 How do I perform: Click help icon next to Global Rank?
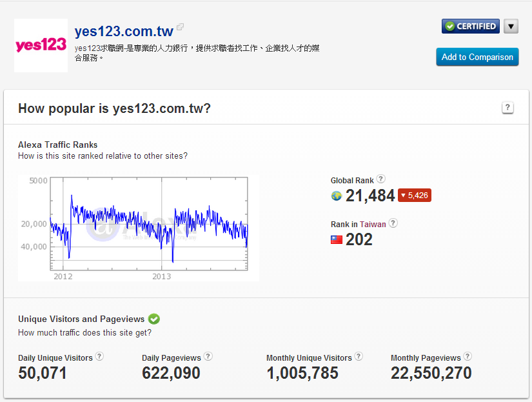pos(380,179)
